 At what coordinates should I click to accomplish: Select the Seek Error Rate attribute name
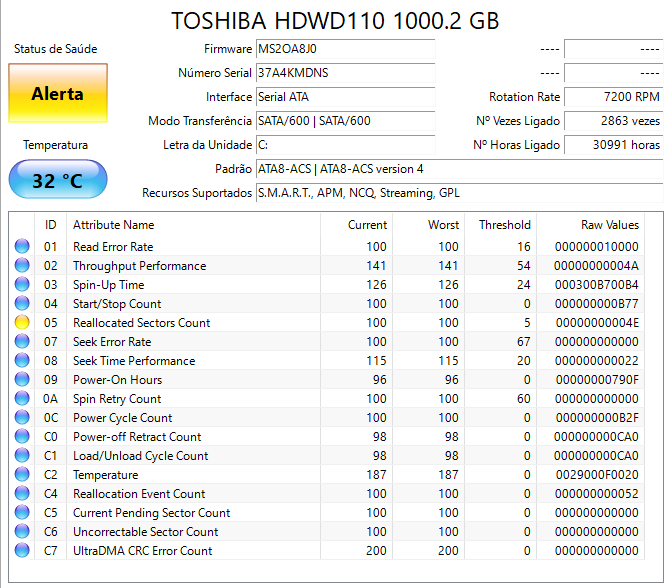(x=112, y=342)
